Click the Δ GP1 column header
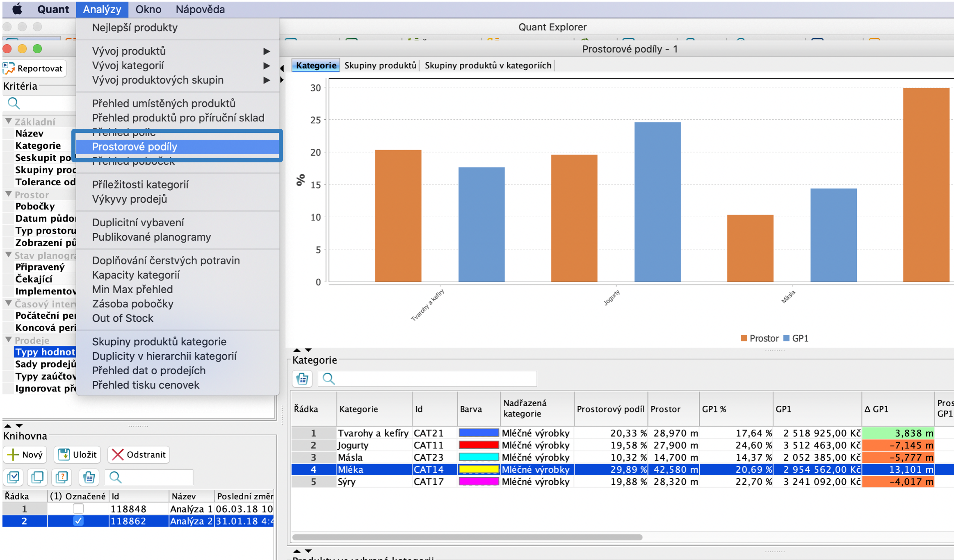 click(898, 409)
